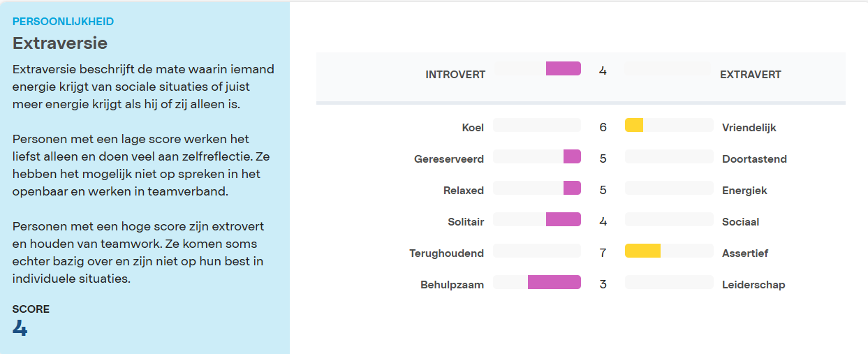Select the Doortastend trait label
Image resolution: width=868 pixels, height=354 pixels.
pyautogui.click(x=754, y=159)
